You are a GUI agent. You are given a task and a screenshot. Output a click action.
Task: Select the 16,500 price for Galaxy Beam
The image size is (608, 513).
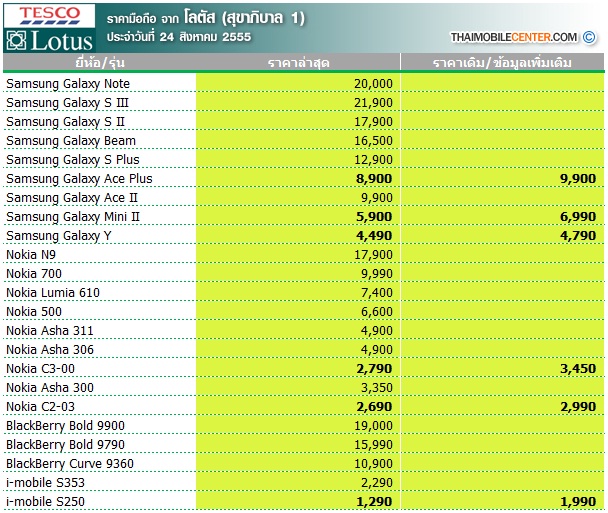coord(373,141)
